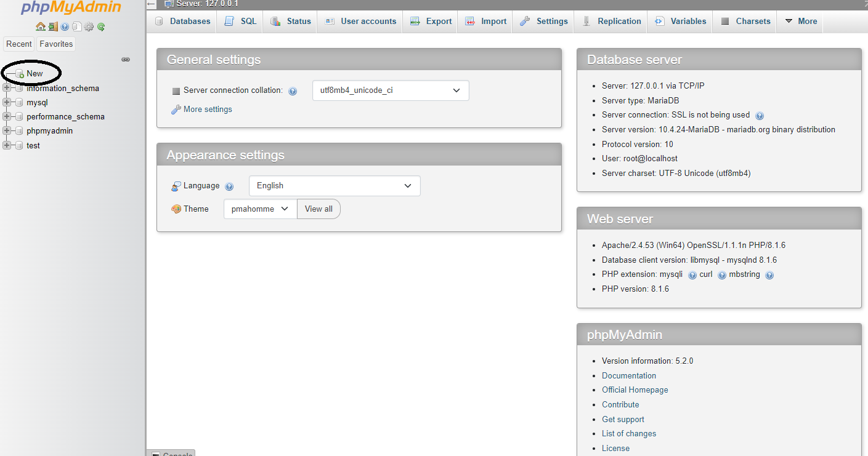868x456 pixels.
Task: Open the Contribute link
Action: [x=620, y=405]
